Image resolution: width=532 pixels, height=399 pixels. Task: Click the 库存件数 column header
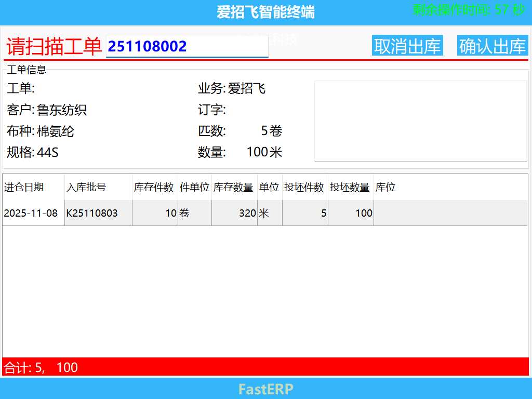[x=154, y=188]
